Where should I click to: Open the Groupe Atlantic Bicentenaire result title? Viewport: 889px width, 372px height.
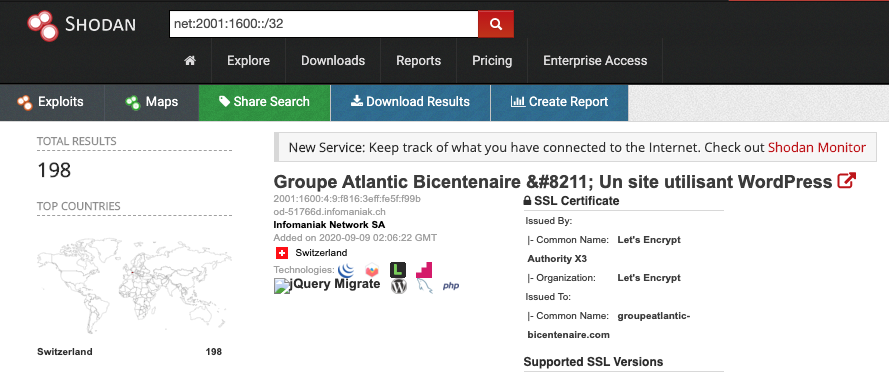[x=553, y=181]
